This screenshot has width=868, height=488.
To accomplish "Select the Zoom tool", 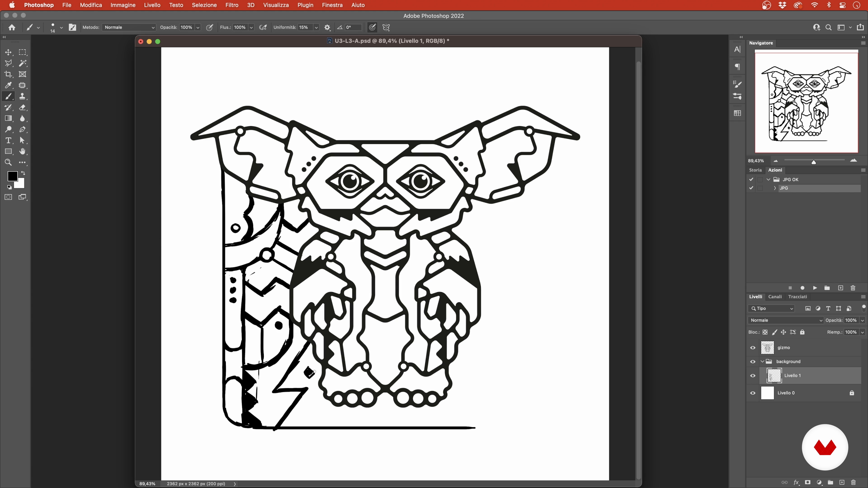I will 8,162.
